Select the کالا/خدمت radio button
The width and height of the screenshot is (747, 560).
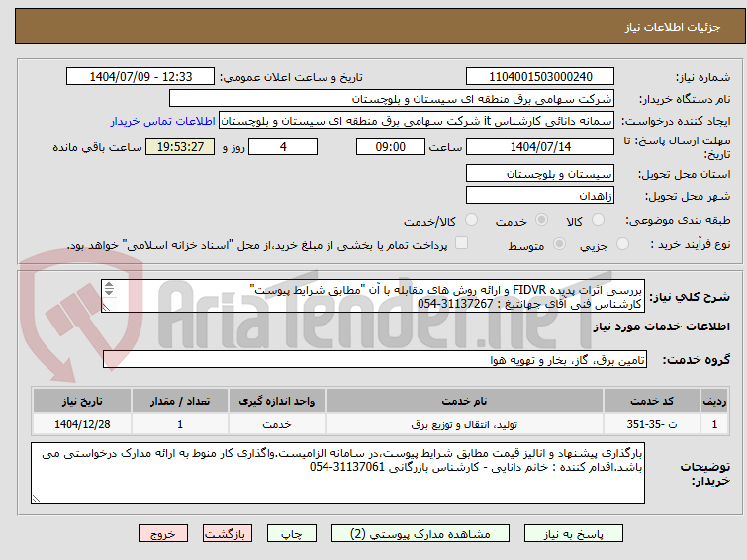471,220
